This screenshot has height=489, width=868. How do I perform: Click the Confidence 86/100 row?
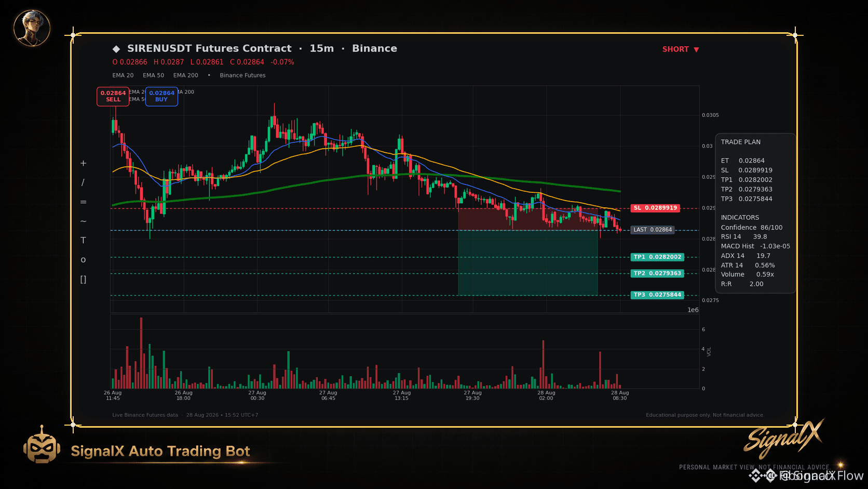[752, 227]
